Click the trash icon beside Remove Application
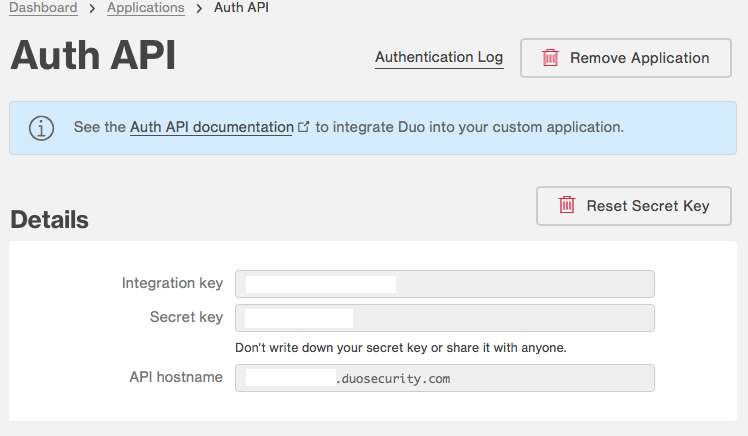The width and height of the screenshot is (748, 436). click(x=550, y=58)
